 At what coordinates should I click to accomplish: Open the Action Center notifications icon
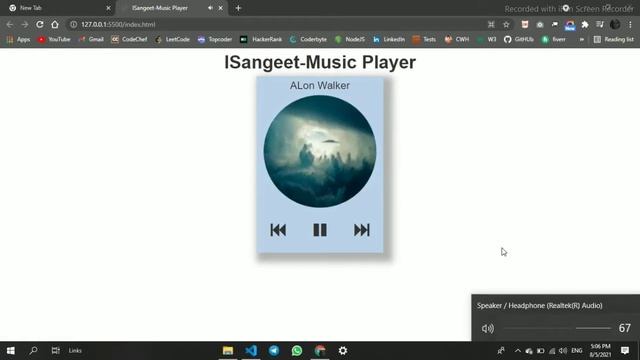click(625, 351)
